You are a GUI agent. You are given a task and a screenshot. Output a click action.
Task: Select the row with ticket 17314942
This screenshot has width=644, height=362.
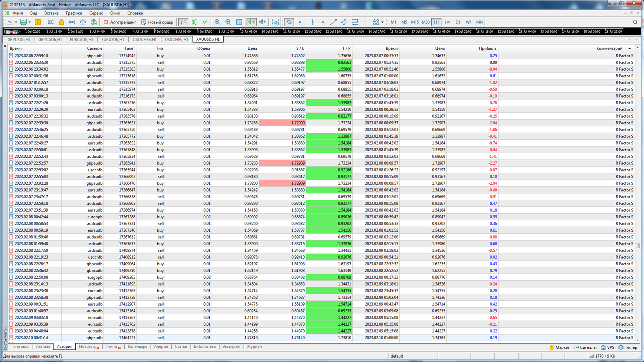(x=321, y=56)
